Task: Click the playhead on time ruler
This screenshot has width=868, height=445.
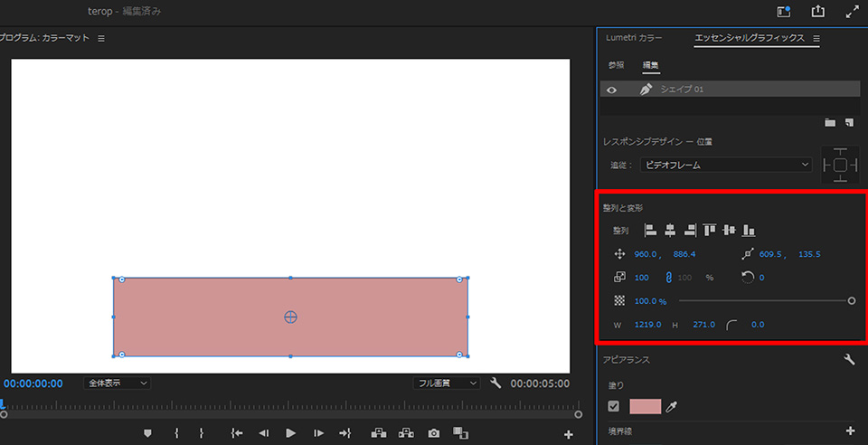Action: coord(3,404)
